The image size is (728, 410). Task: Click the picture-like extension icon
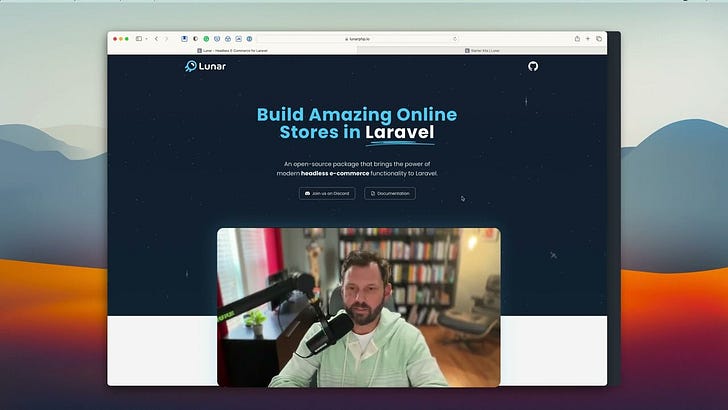click(238, 39)
